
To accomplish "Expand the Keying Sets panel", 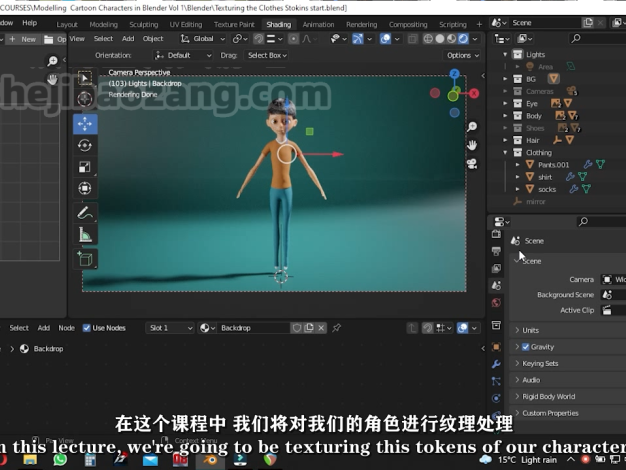I will tap(540, 363).
